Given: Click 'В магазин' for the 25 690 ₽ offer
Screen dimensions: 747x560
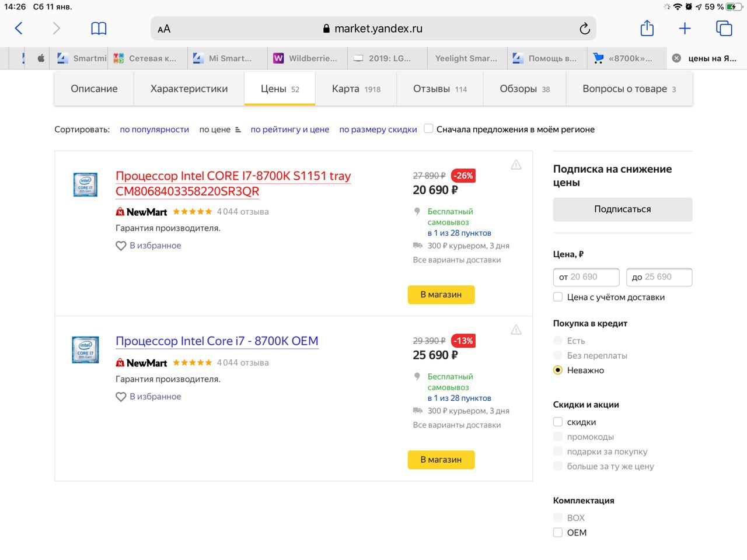Looking at the screenshot, I should [x=441, y=460].
